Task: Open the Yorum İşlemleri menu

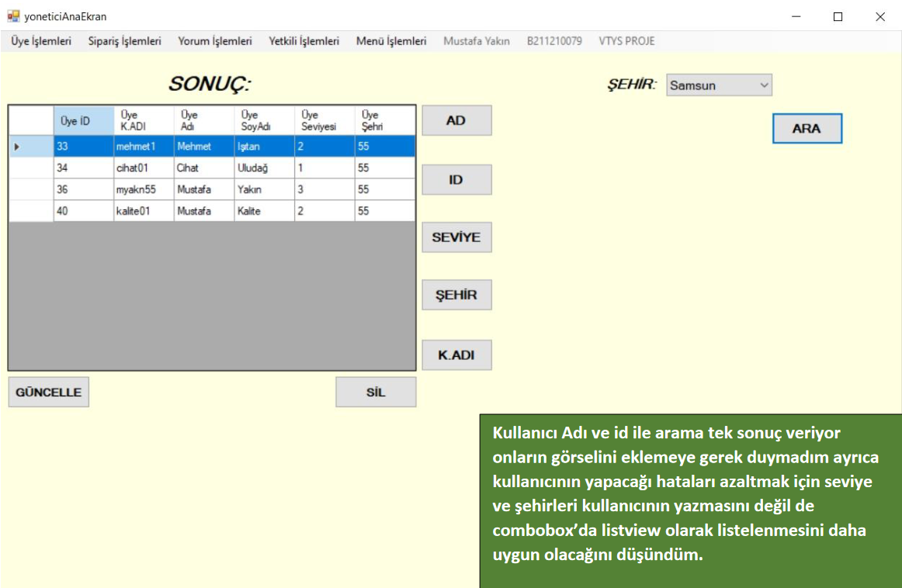Action: [x=215, y=41]
